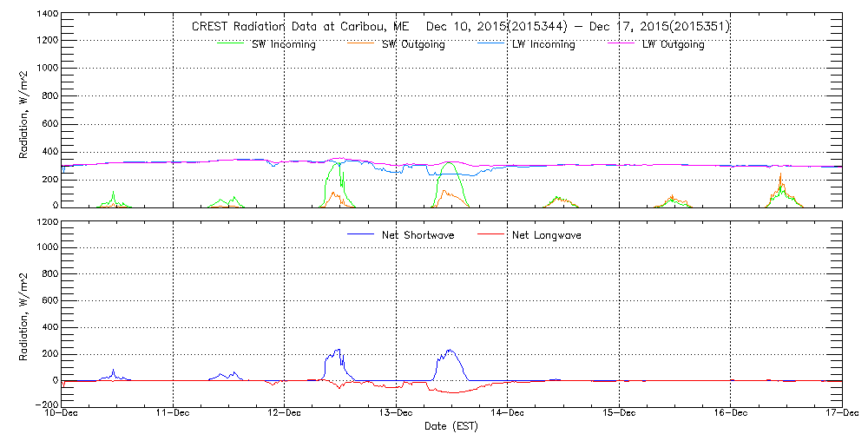Screen dimensions: 868x434
Task: Click the 10-Dec label on the date axis
Action: tap(62, 414)
